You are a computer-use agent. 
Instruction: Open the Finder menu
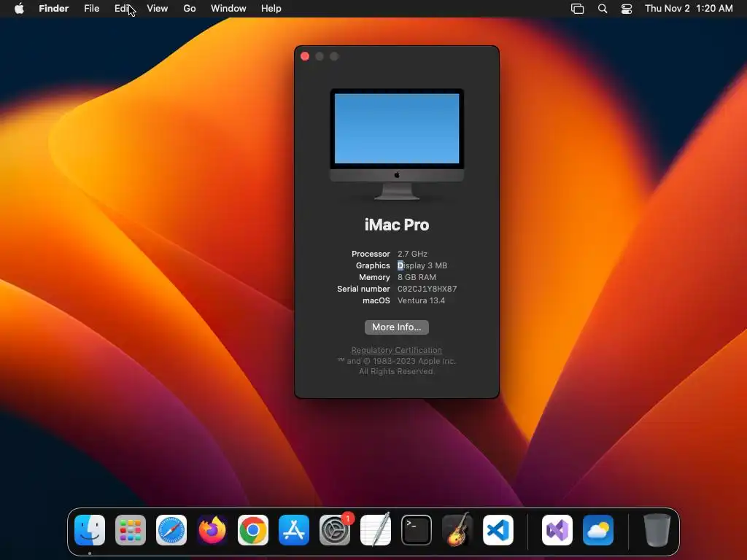tap(54, 9)
